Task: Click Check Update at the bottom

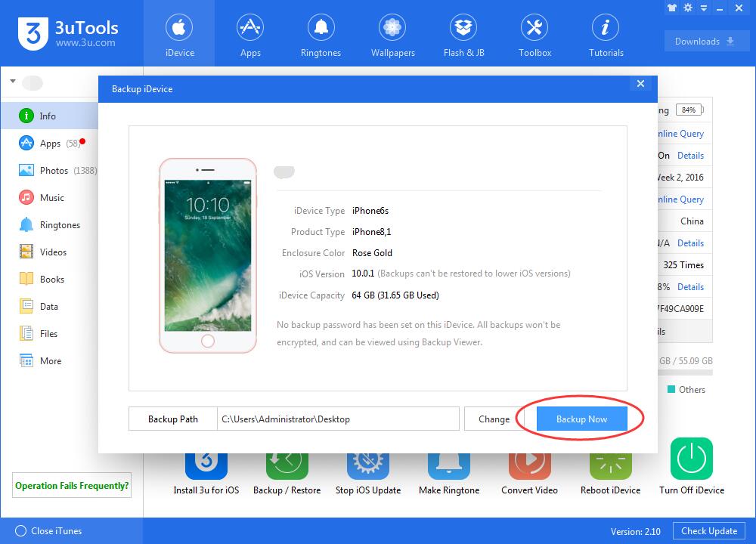Action: 708,530
